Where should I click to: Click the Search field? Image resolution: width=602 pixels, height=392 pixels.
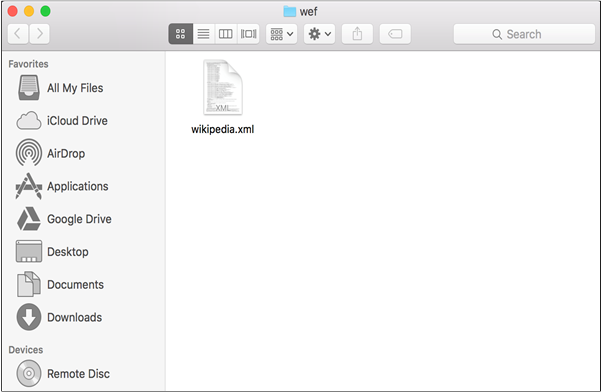pos(524,34)
